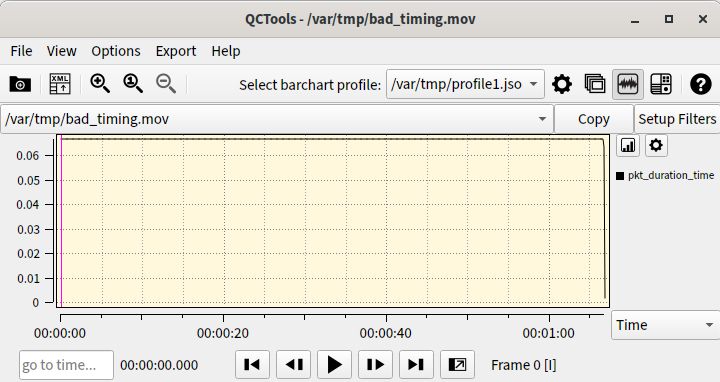The width and height of the screenshot is (720, 382).
Task: Switch to the filters layout view
Action: [x=661, y=84]
